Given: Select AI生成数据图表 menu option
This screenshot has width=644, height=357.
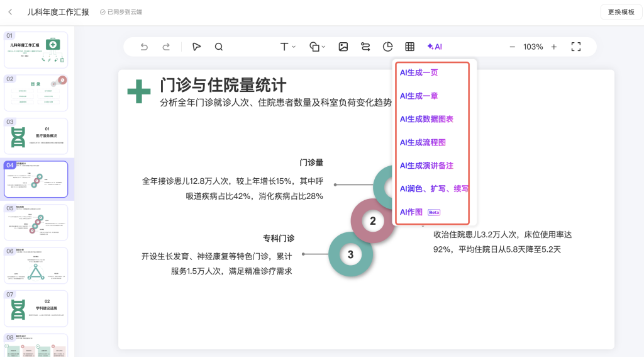Looking at the screenshot, I should click(x=426, y=119).
